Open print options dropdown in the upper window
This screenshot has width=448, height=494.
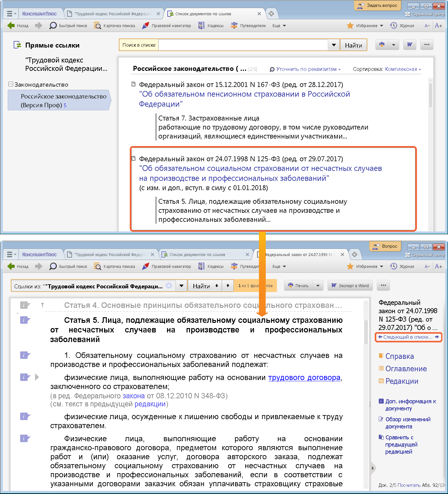click(393, 44)
